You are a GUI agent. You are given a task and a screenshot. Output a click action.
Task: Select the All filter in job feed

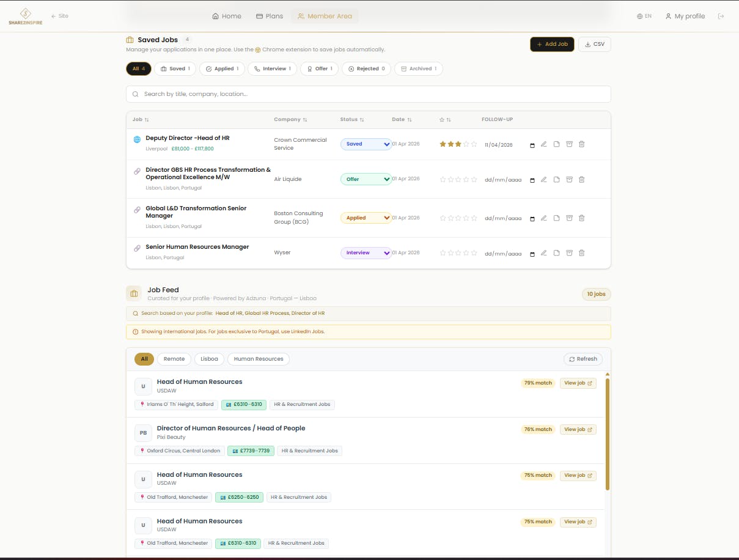click(x=144, y=359)
